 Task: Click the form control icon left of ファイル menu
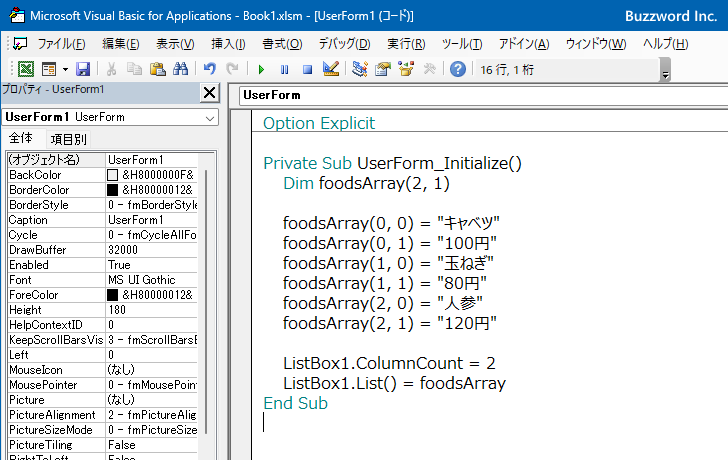20,44
